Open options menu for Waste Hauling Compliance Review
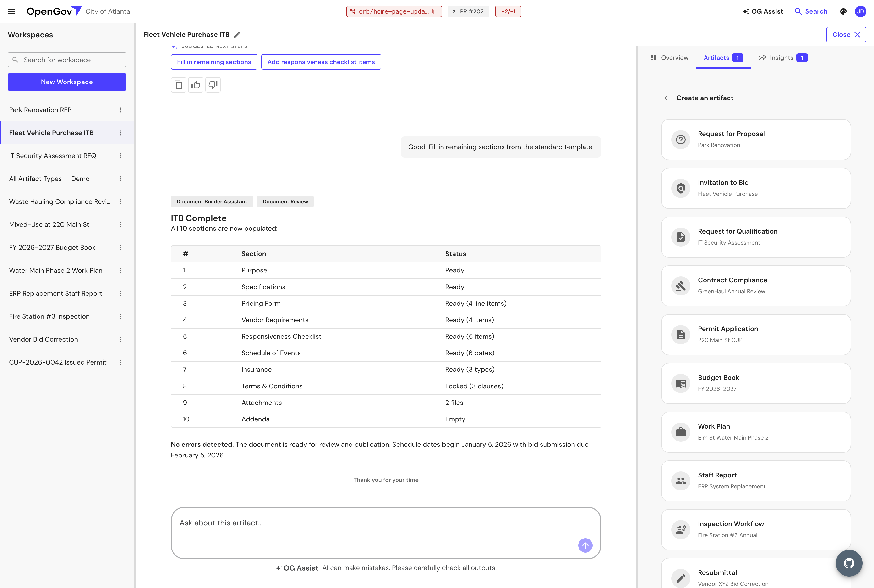 tap(120, 202)
